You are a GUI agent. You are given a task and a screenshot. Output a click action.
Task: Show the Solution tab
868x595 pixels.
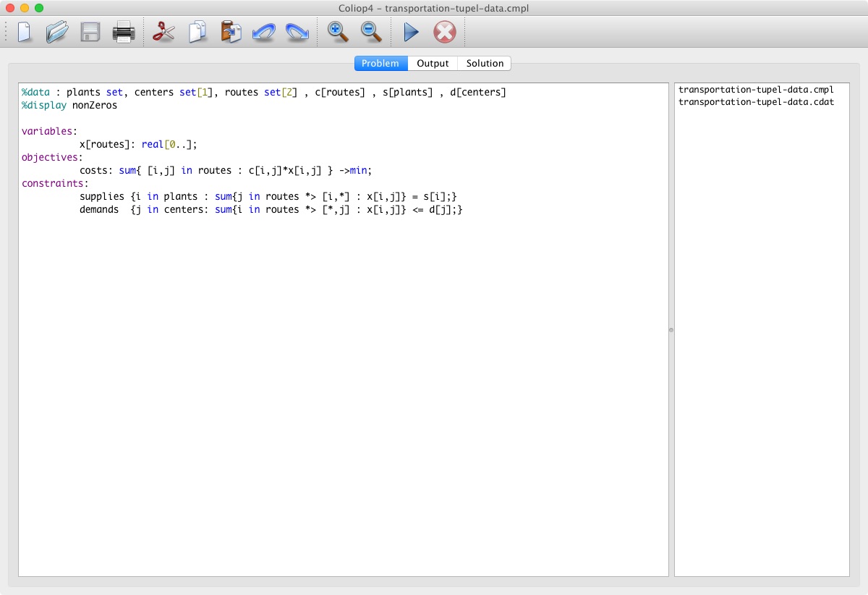point(485,64)
